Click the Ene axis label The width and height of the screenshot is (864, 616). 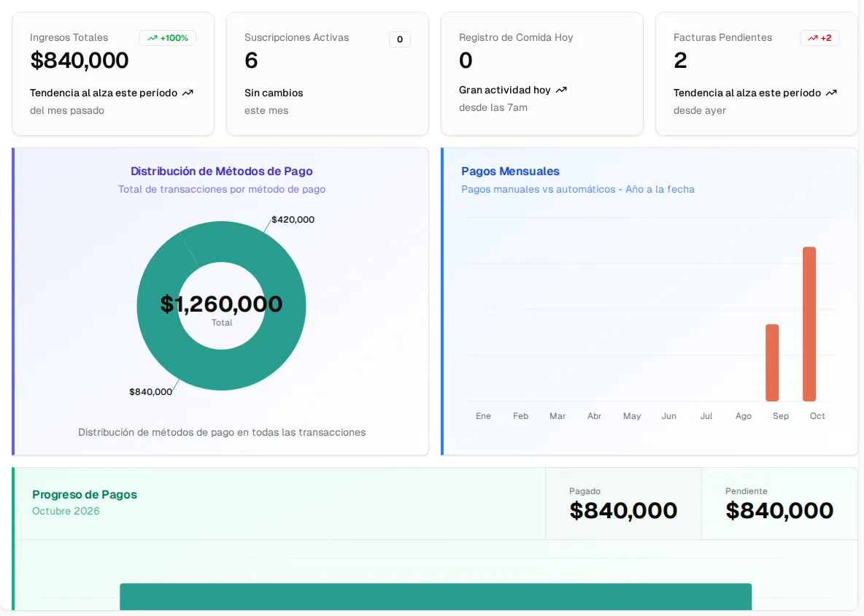483,416
